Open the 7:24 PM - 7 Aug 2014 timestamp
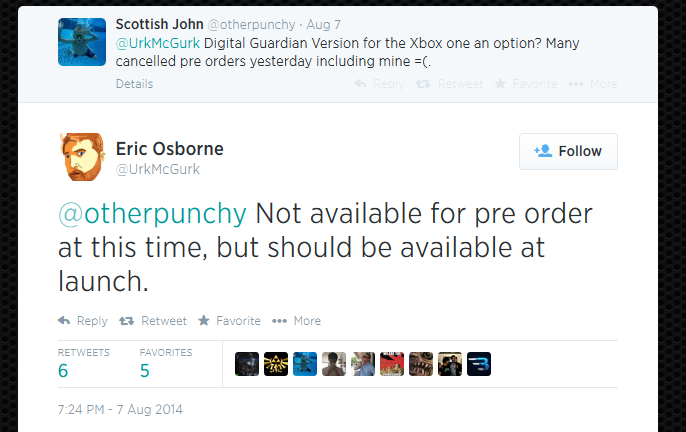686x432 pixels. pyautogui.click(x=121, y=410)
